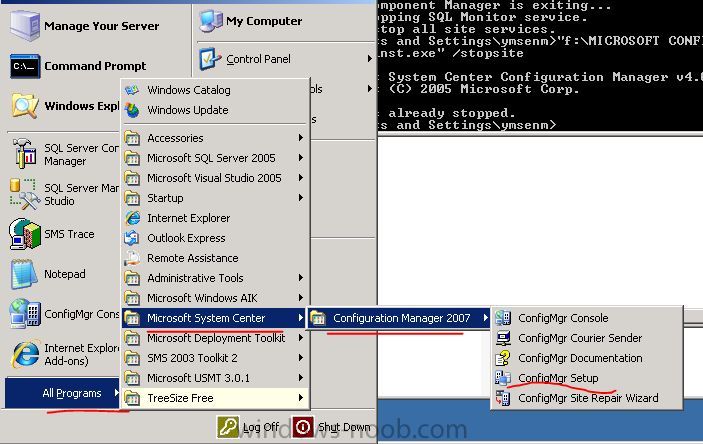This screenshot has height=444, width=703.
Task: Open the Command Prompt icon
Action: coord(25,66)
